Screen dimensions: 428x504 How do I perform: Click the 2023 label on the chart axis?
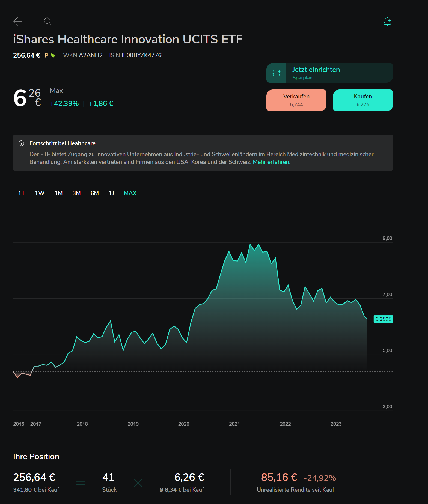336,424
